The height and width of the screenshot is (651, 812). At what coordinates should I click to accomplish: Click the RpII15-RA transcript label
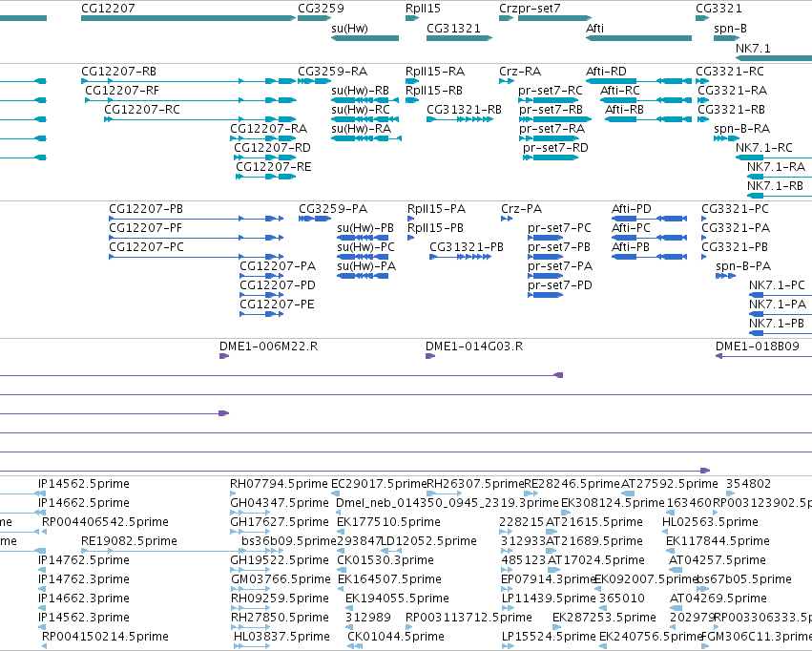pos(435,71)
